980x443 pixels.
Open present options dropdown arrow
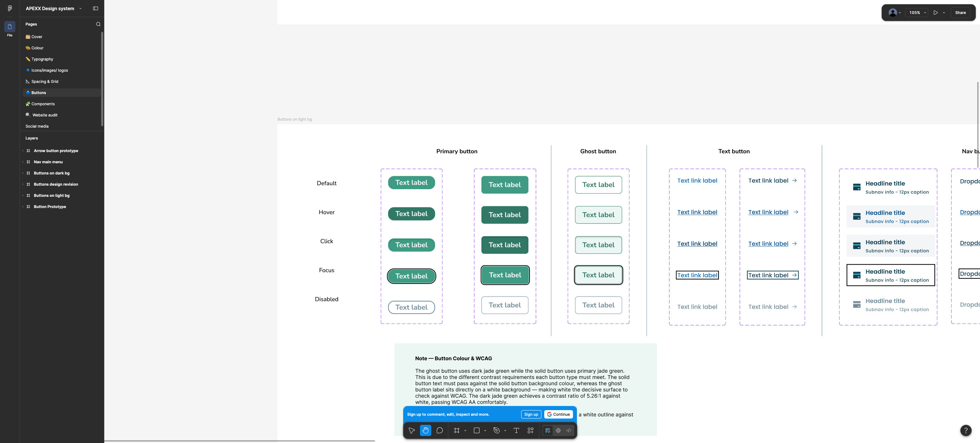[944, 13]
